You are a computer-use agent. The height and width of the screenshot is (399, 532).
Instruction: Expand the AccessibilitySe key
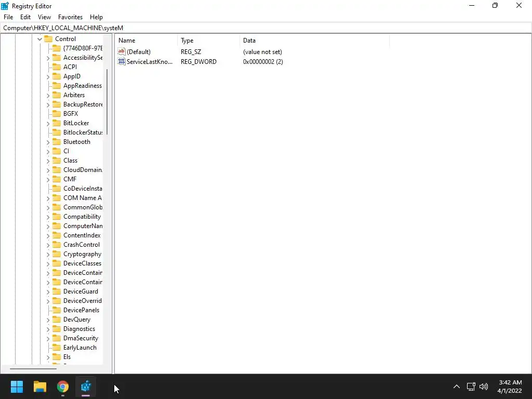point(48,58)
